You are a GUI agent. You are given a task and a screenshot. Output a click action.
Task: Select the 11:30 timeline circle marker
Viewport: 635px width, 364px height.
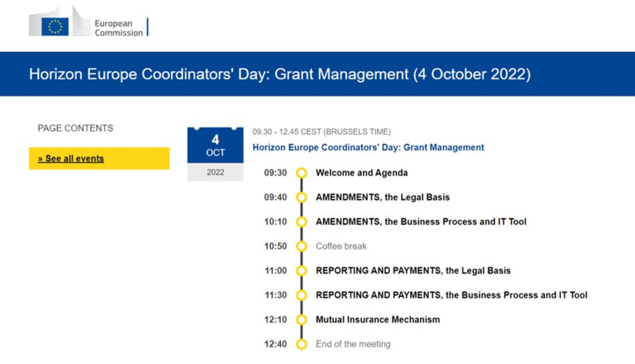(301, 295)
